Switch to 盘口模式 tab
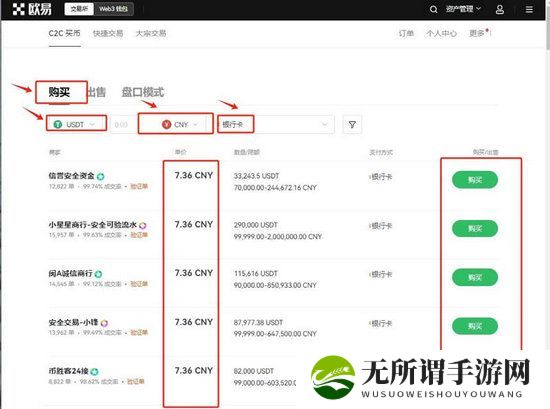The width and height of the screenshot is (550, 409). click(142, 92)
